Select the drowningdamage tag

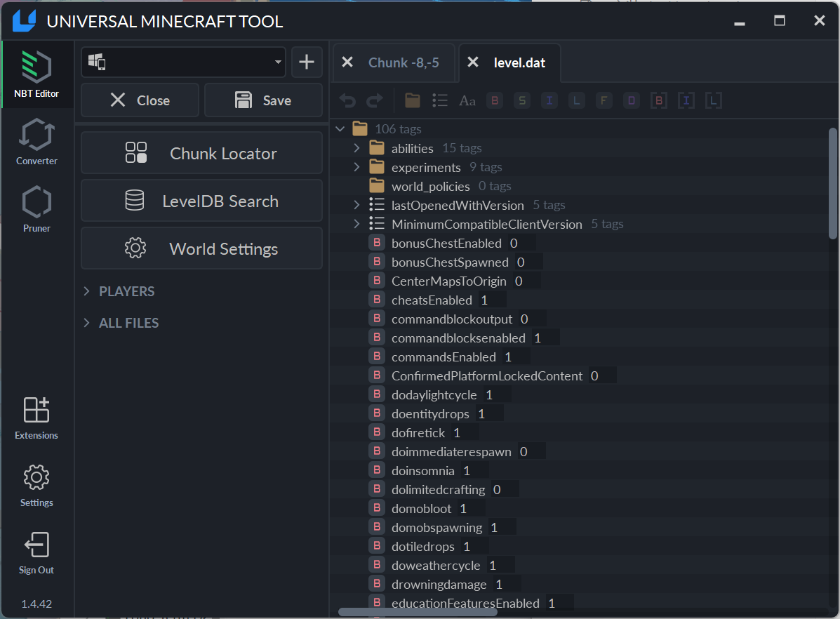click(x=439, y=585)
